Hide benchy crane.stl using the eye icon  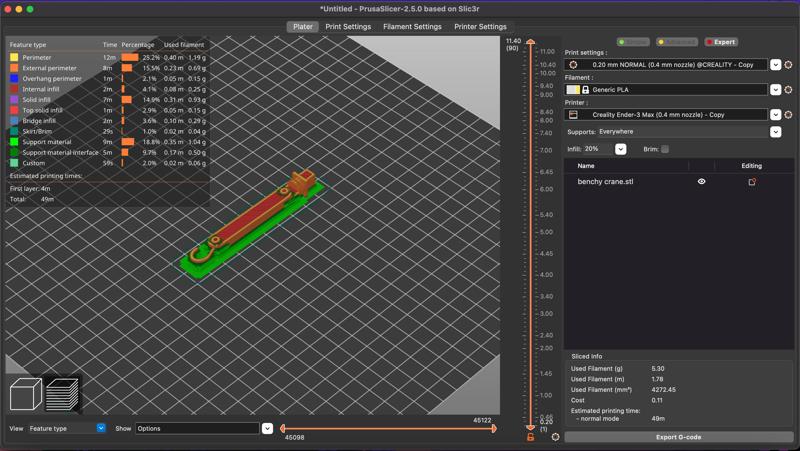[x=701, y=182]
